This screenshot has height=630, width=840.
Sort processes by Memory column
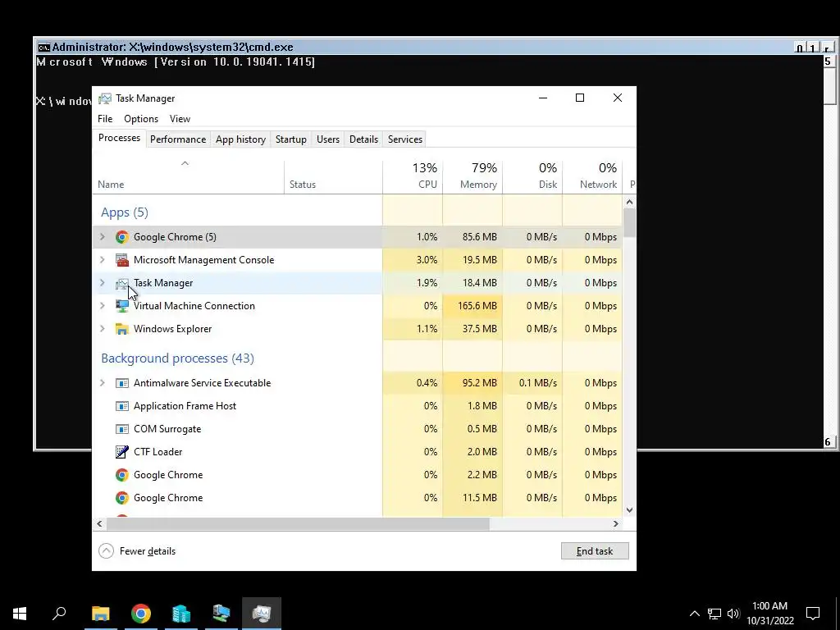point(472,177)
